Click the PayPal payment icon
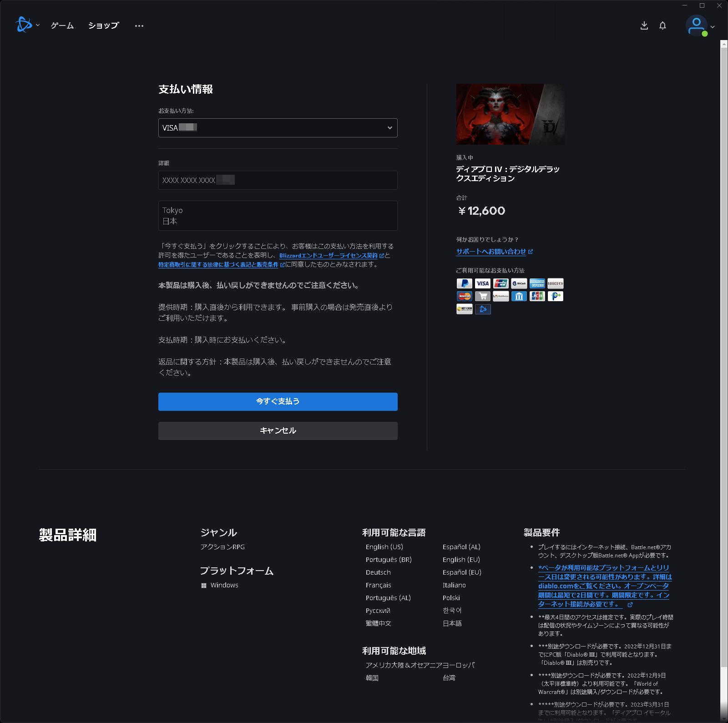 pyautogui.click(x=465, y=283)
